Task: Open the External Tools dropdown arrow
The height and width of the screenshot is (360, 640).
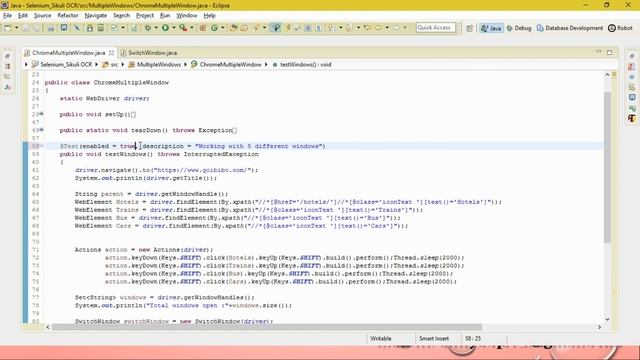Action: point(192,28)
